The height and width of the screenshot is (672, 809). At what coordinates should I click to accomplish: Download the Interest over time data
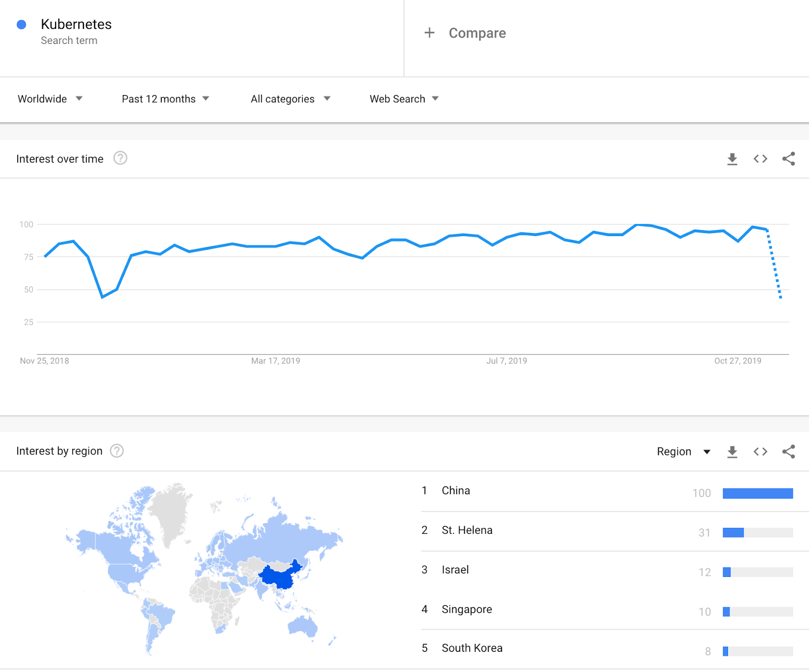732,159
